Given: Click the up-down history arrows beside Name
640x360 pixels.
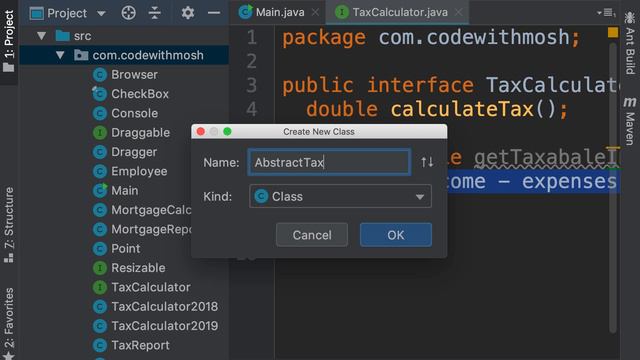Looking at the screenshot, I should pos(427,162).
